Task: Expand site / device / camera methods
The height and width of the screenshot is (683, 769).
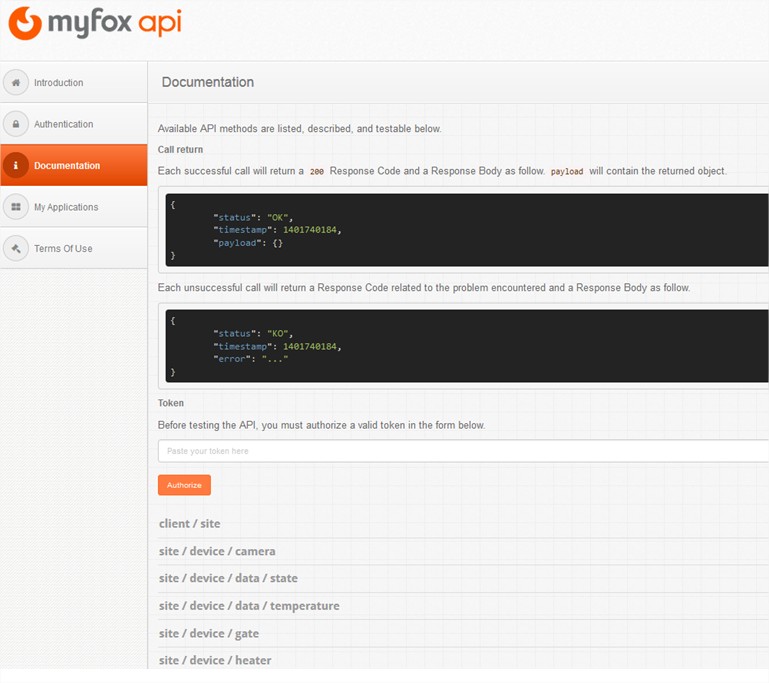Action: [x=217, y=551]
